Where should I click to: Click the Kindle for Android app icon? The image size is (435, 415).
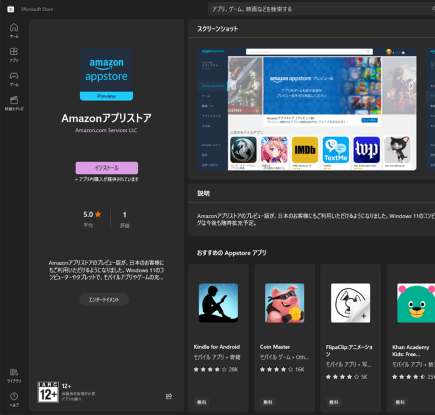[218, 303]
